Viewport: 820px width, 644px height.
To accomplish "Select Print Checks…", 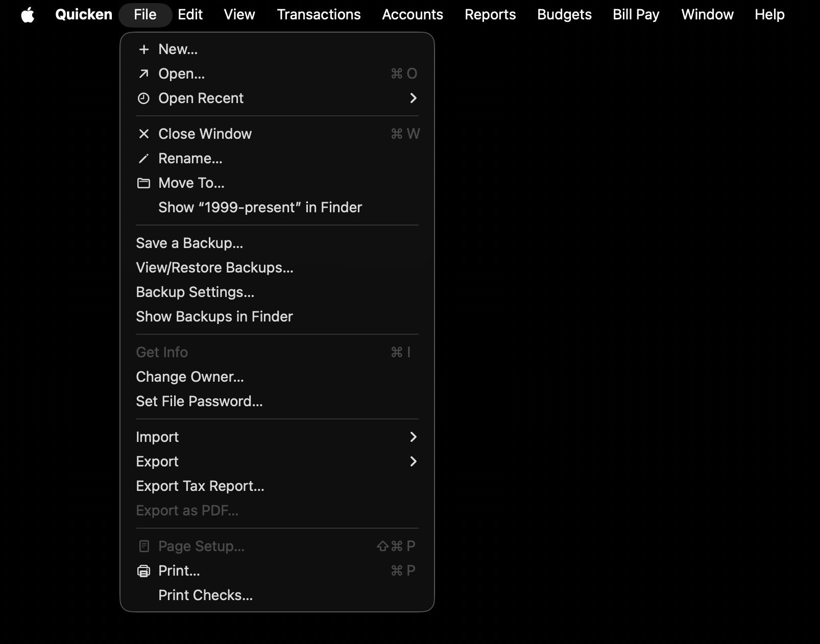I will pyautogui.click(x=277, y=596).
